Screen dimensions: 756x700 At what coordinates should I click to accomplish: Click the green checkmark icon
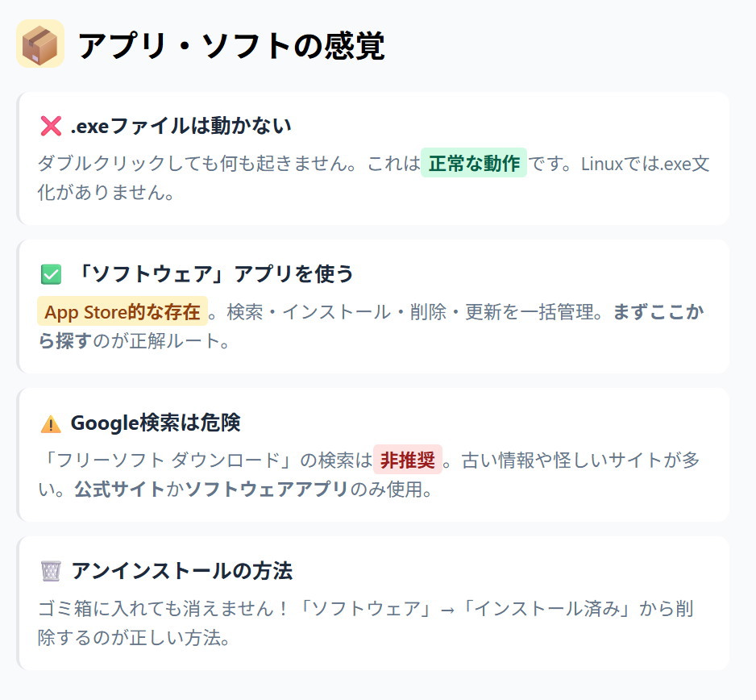50,275
